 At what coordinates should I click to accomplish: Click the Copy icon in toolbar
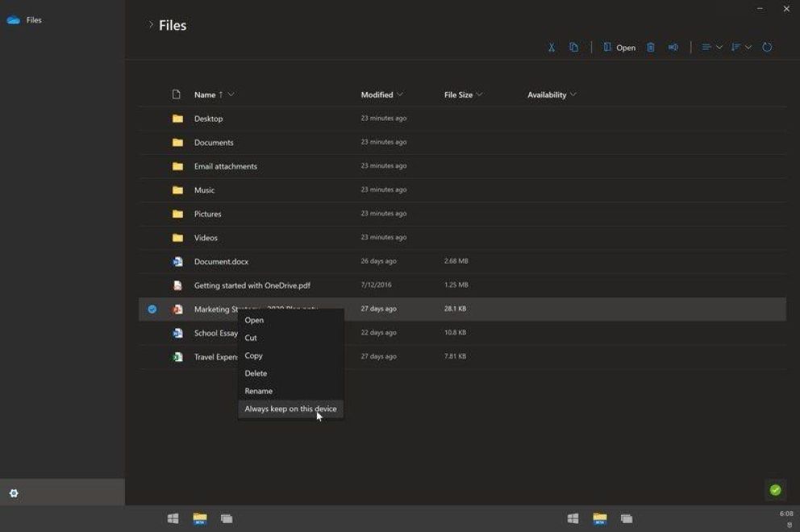tap(574, 48)
